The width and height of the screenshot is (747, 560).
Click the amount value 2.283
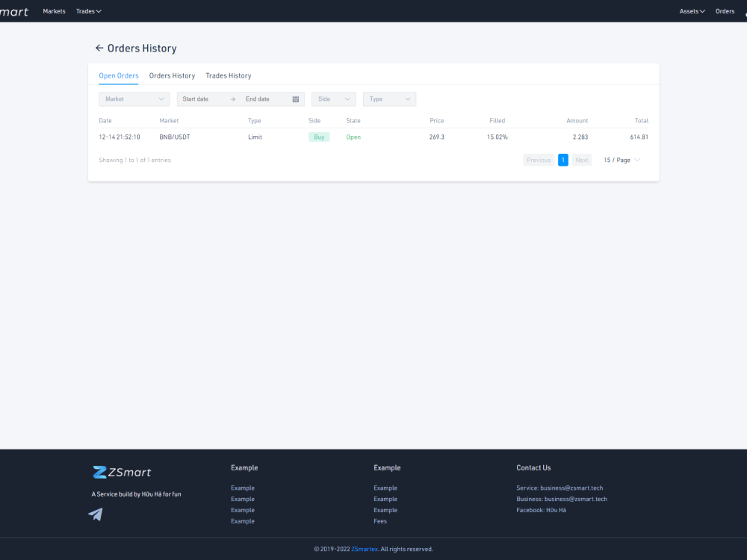[580, 137]
